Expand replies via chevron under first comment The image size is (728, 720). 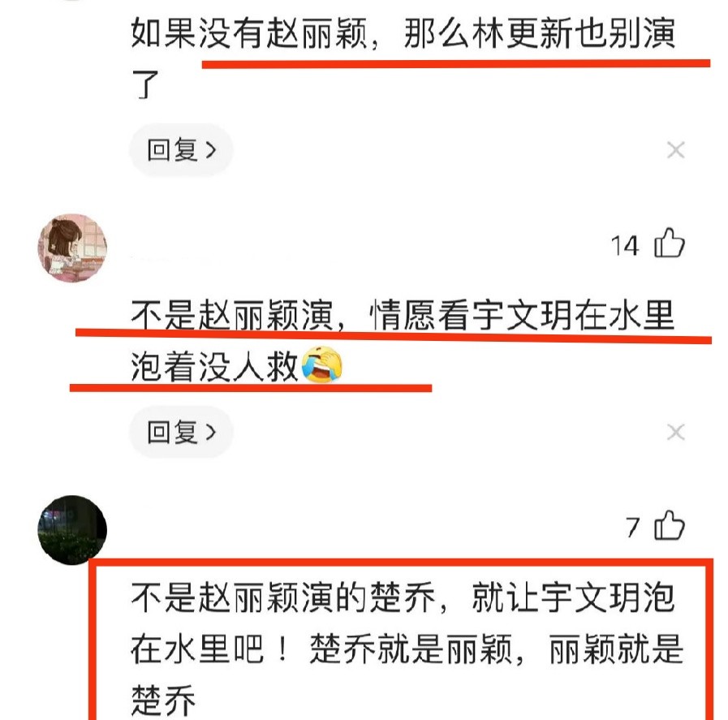[211, 150]
